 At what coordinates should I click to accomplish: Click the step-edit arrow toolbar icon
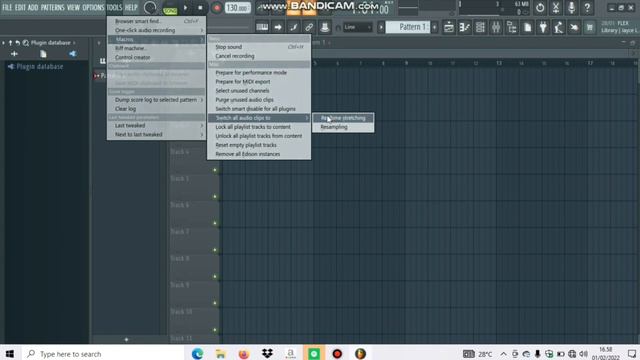point(278,27)
